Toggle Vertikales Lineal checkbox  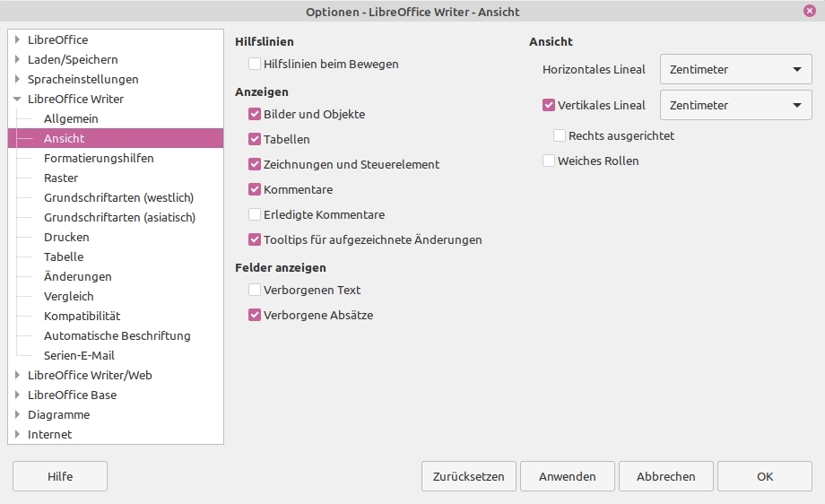tap(549, 105)
